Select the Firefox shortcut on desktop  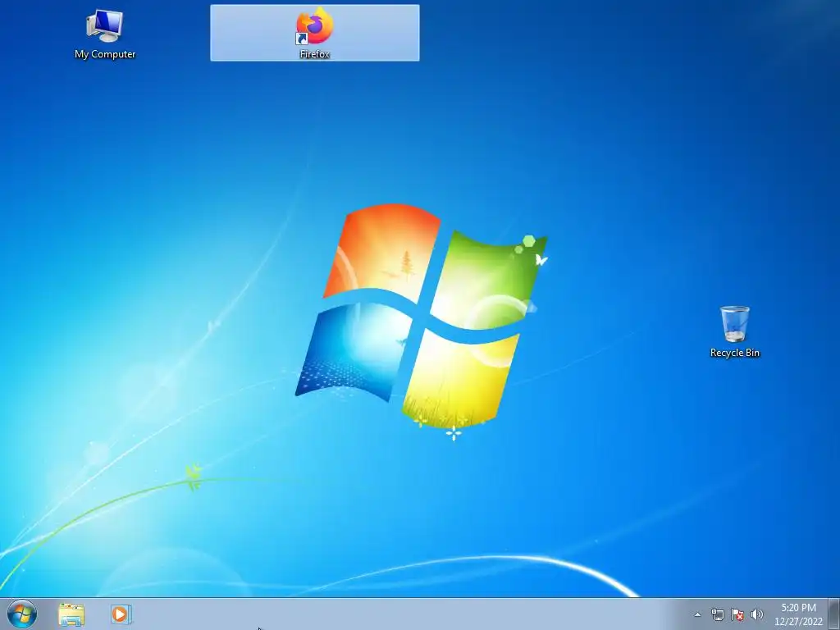(x=314, y=33)
